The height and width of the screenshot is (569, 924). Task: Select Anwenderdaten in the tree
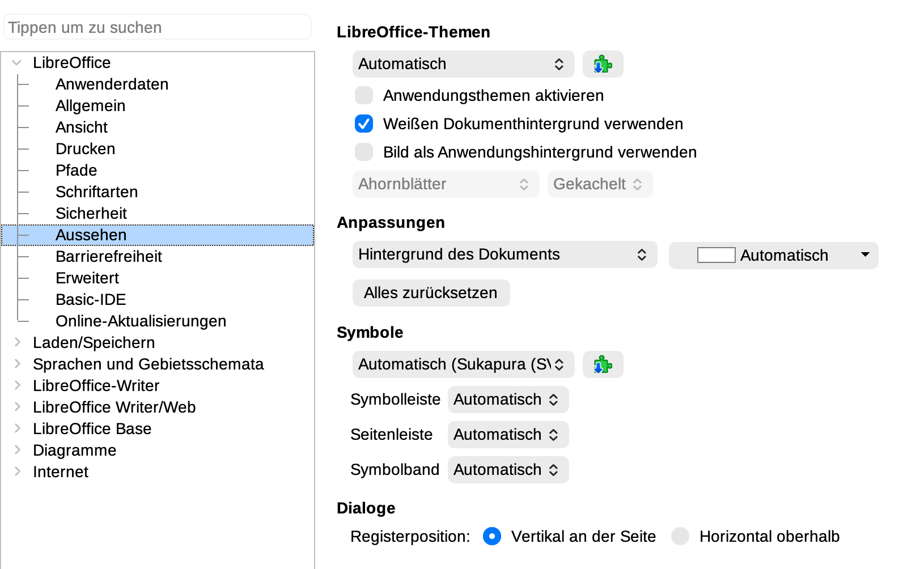tap(112, 84)
